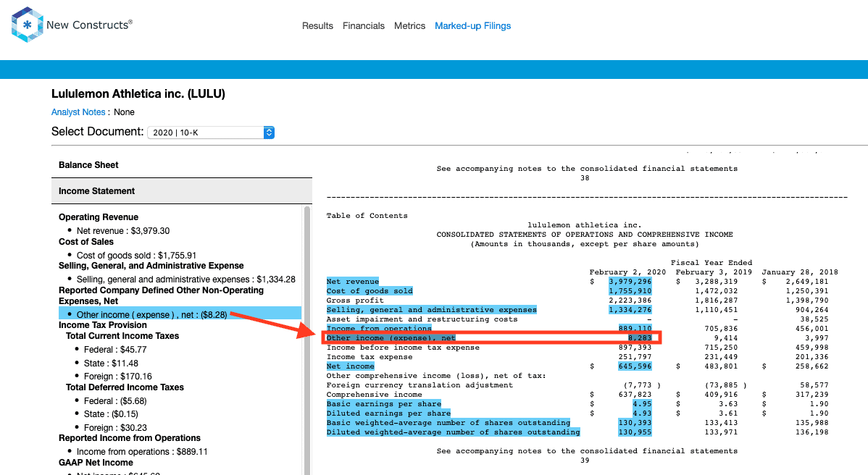Viewport: 868px width, 475px height.
Task: Select Other income (expense), net : ($8.28) item
Action: (x=180, y=314)
